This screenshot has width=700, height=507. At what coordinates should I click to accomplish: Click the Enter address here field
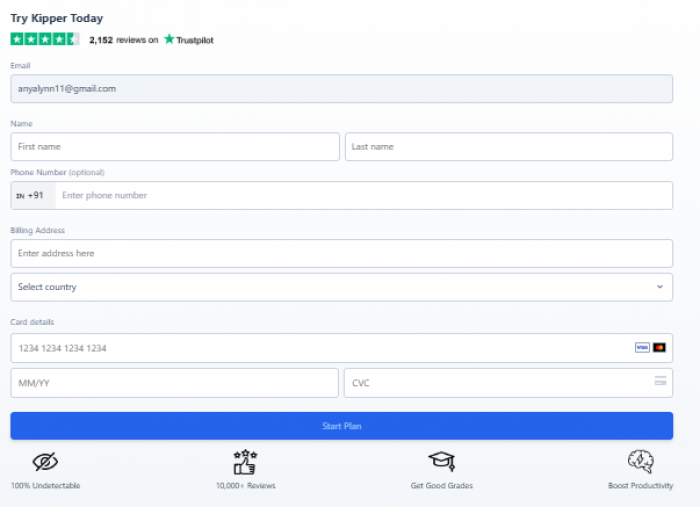(x=342, y=254)
